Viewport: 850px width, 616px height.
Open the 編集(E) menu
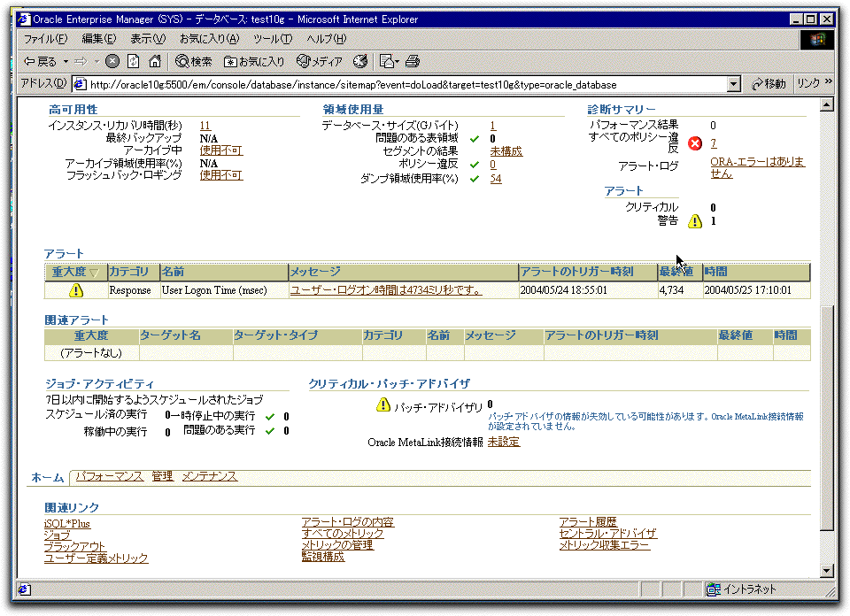point(98,39)
